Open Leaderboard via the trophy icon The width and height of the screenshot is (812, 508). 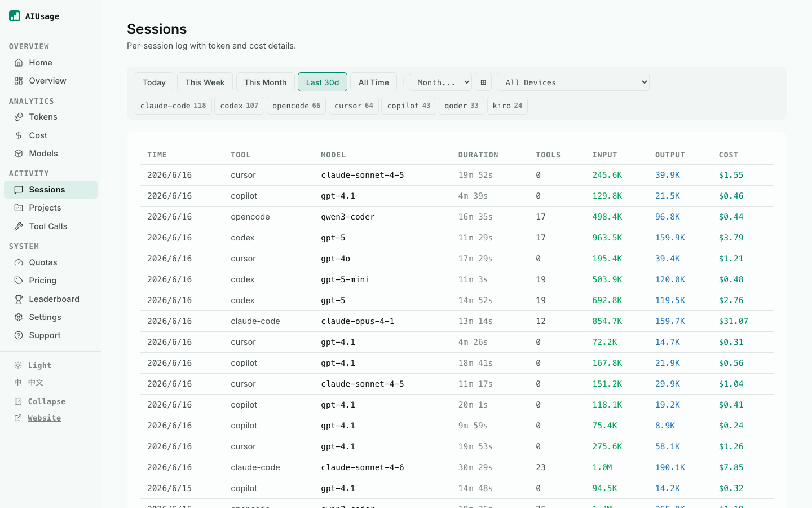click(19, 299)
